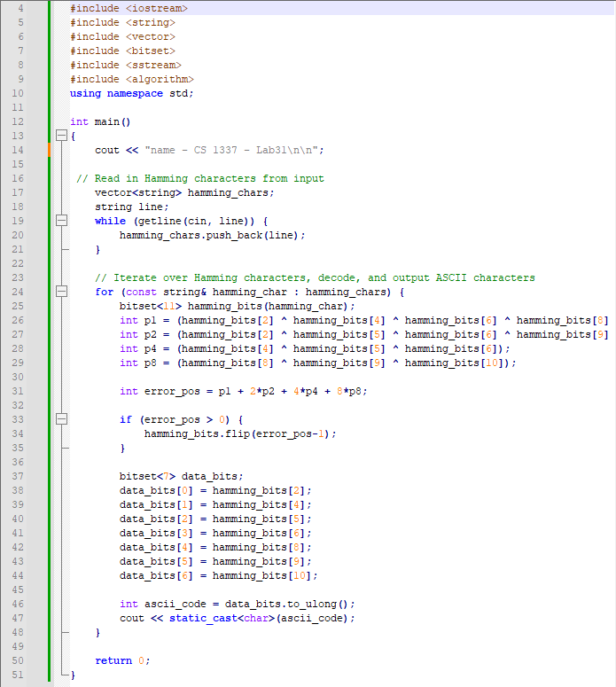616x687 pixels.
Task: Click on 'int main()' declaration
Action: point(100,121)
